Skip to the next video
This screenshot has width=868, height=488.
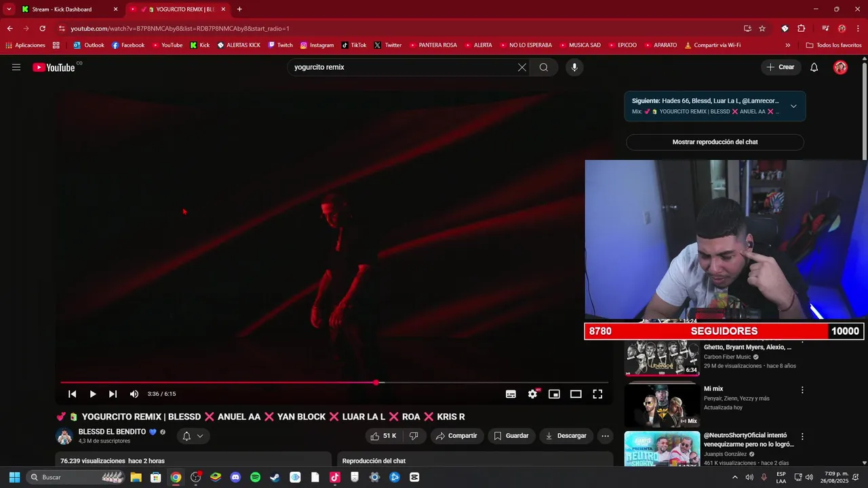(x=113, y=394)
